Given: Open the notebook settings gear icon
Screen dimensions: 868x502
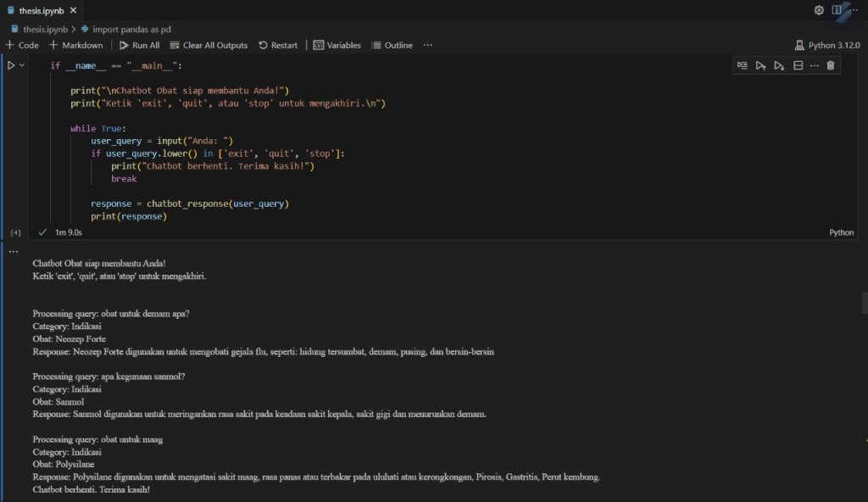Looking at the screenshot, I should tap(819, 10).
